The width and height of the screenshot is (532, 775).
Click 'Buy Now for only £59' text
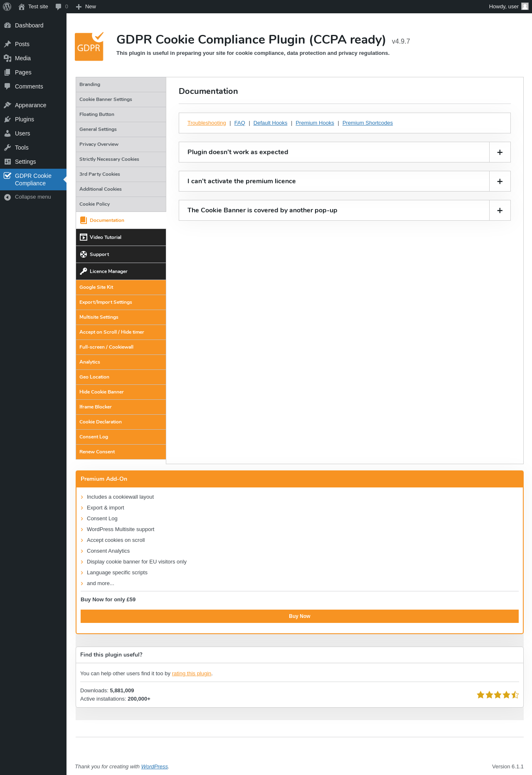(108, 600)
